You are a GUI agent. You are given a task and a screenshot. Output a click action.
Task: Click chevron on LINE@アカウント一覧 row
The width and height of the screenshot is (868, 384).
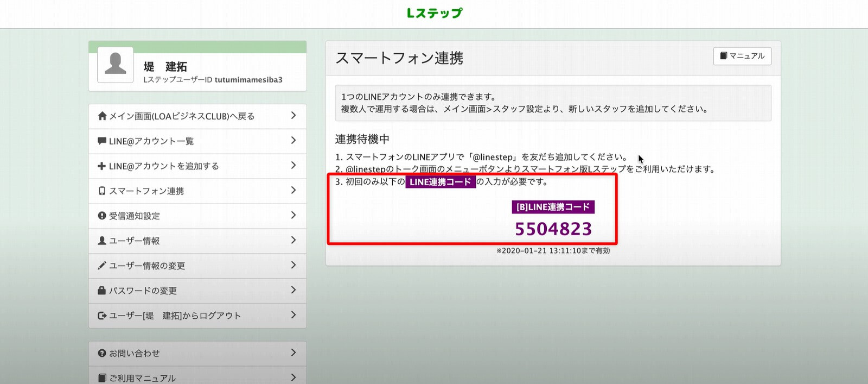[x=293, y=140]
